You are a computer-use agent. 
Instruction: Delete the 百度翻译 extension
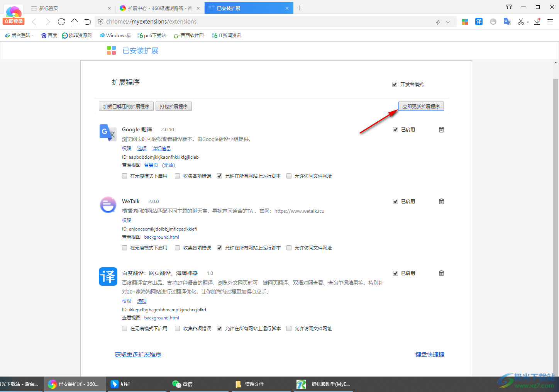442,273
